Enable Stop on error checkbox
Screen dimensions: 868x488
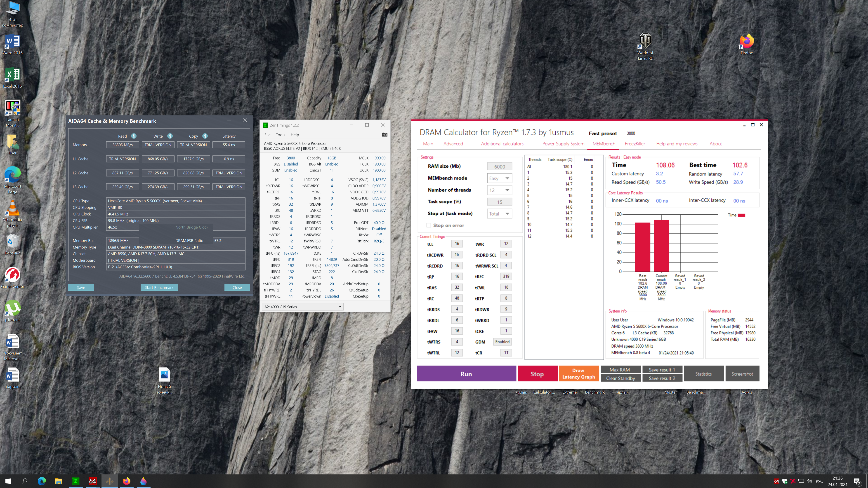429,225
